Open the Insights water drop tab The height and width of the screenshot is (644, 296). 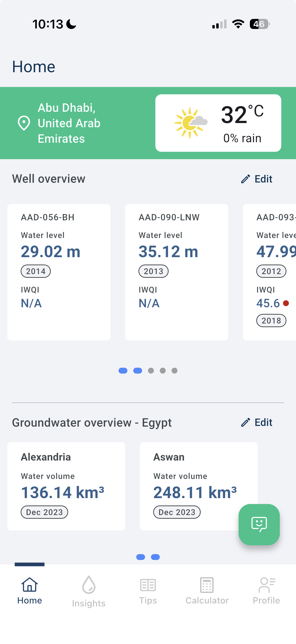(x=89, y=591)
